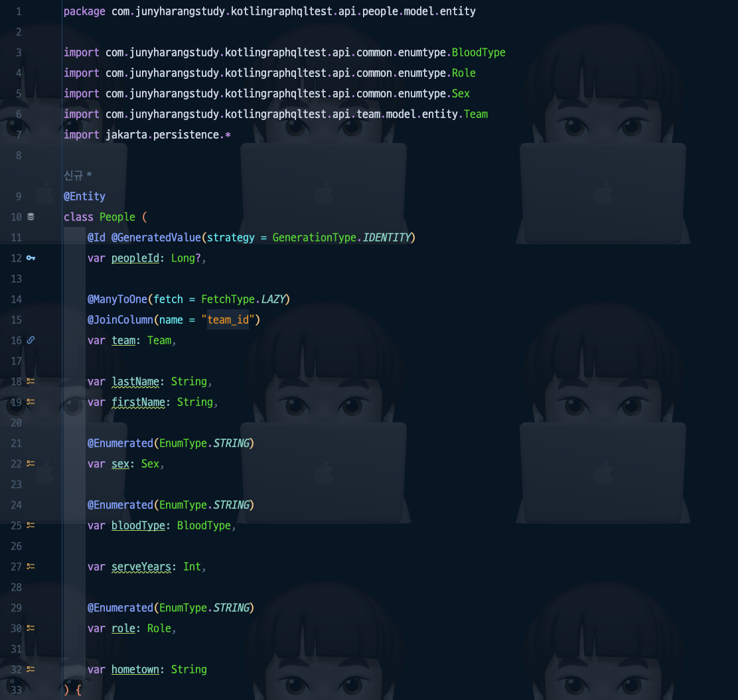This screenshot has width=738, height=700.
Task: Click the bloodType property name
Action: pyautogui.click(x=138, y=525)
